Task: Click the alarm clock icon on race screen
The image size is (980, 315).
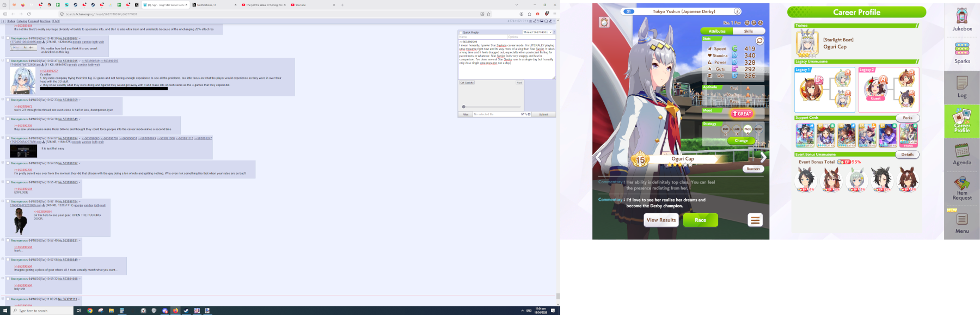Action: point(604,22)
